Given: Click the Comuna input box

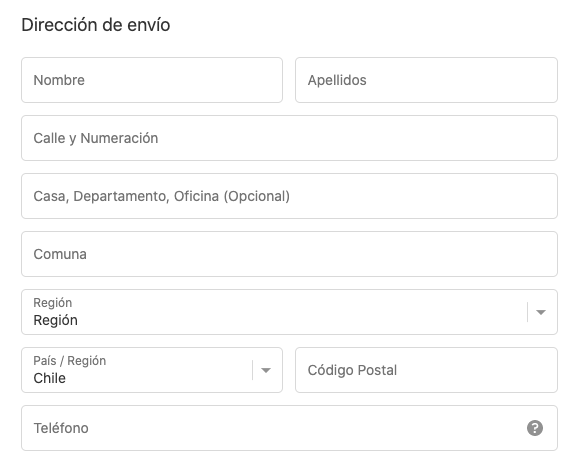Looking at the screenshot, I should click(289, 254).
